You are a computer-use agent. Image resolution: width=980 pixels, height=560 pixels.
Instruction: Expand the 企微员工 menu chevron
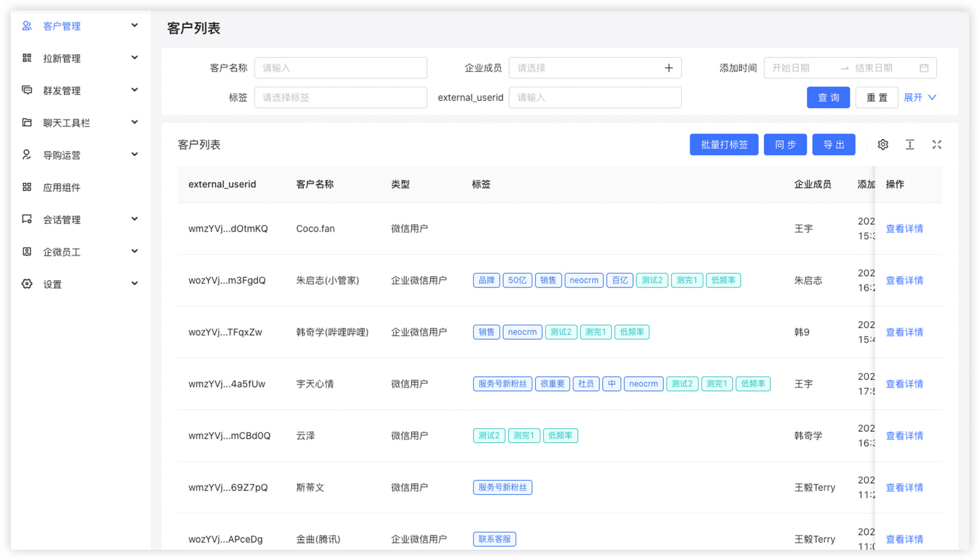click(x=135, y=252)
